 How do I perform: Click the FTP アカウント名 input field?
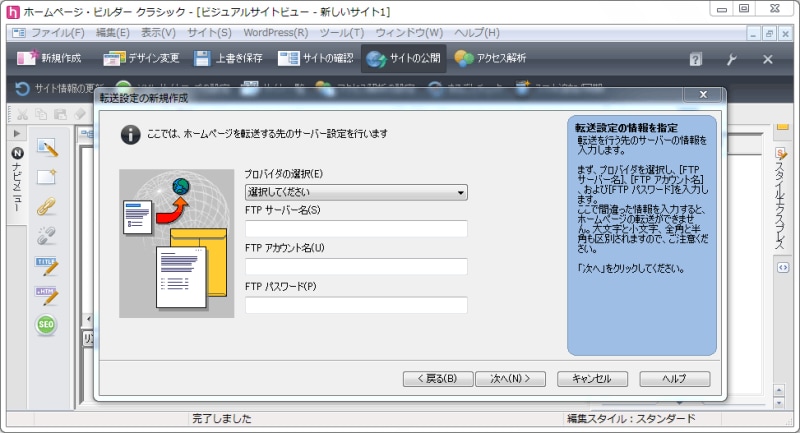[356, 266]
